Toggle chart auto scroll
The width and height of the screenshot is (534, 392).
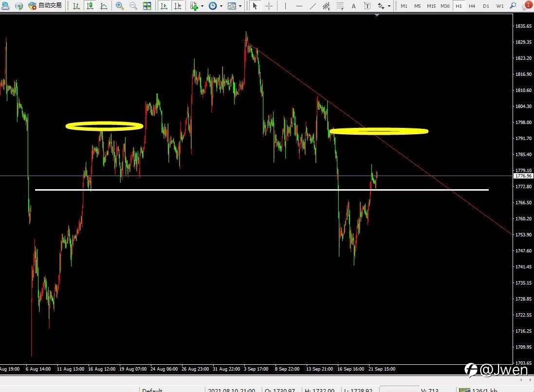tap(164, 6)
